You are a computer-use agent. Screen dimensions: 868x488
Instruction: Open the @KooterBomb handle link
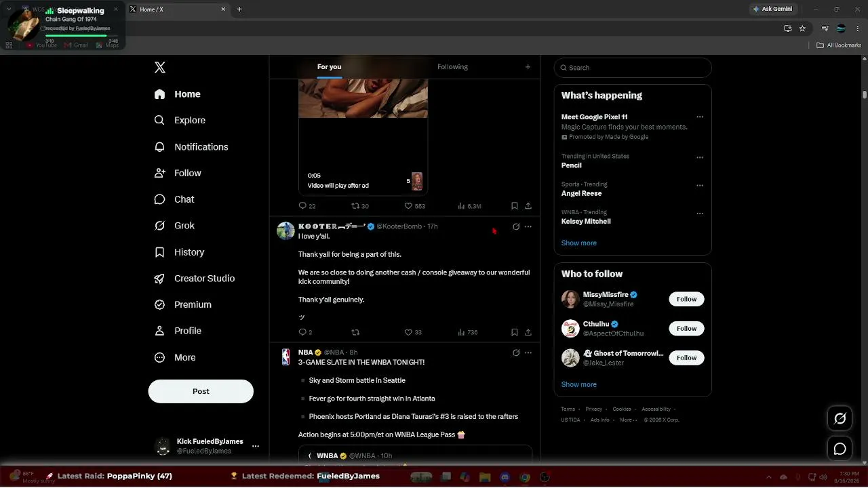(399, 226)
